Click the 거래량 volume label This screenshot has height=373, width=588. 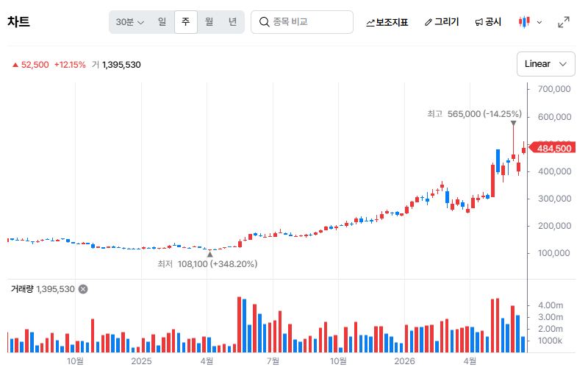pyautogui.click(x=22, y=289)
